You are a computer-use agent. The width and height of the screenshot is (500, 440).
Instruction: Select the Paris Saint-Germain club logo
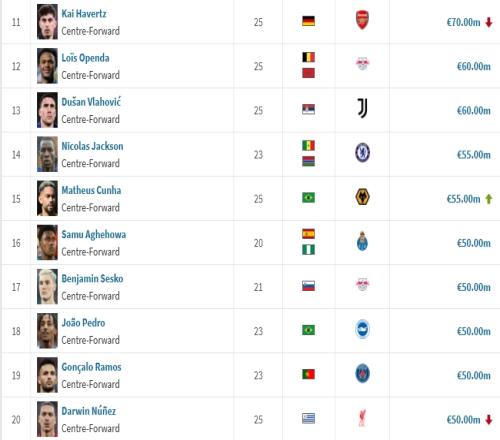tap(362, 373)
